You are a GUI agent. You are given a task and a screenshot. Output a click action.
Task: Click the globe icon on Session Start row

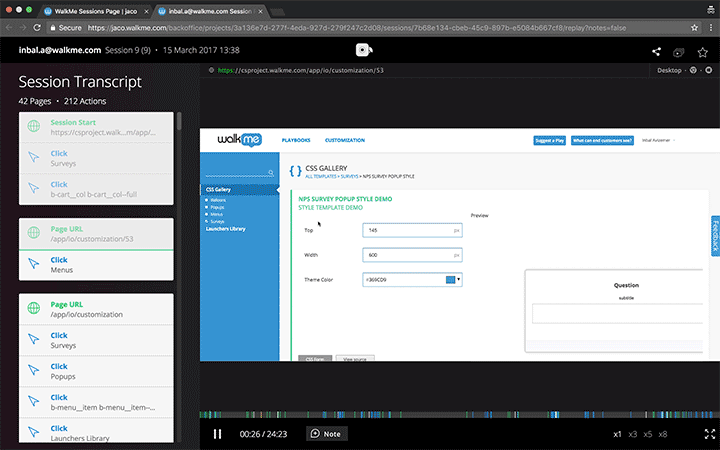[x=34, y=126]
